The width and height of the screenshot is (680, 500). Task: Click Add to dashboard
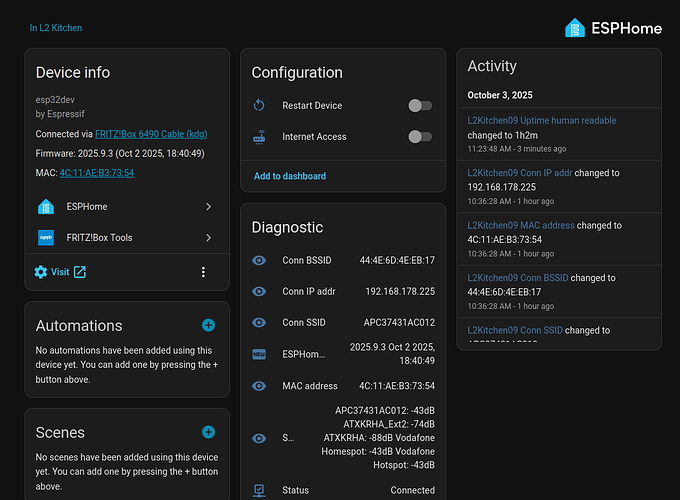point(290,176)
